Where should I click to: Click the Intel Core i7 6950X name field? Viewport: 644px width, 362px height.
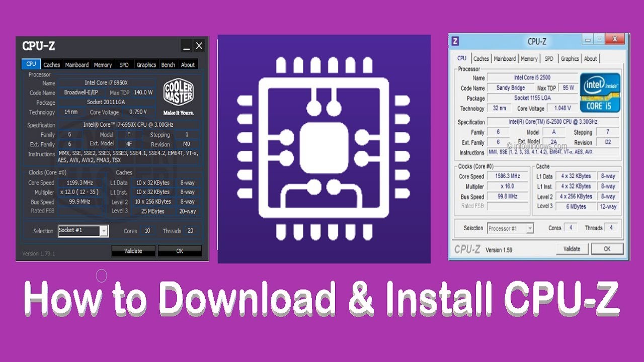107,82
